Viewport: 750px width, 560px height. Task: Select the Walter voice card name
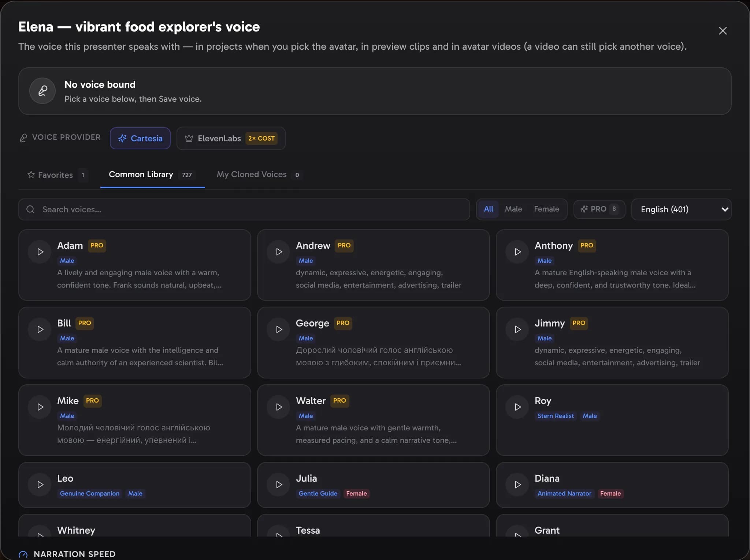click(x=311, y=401)
